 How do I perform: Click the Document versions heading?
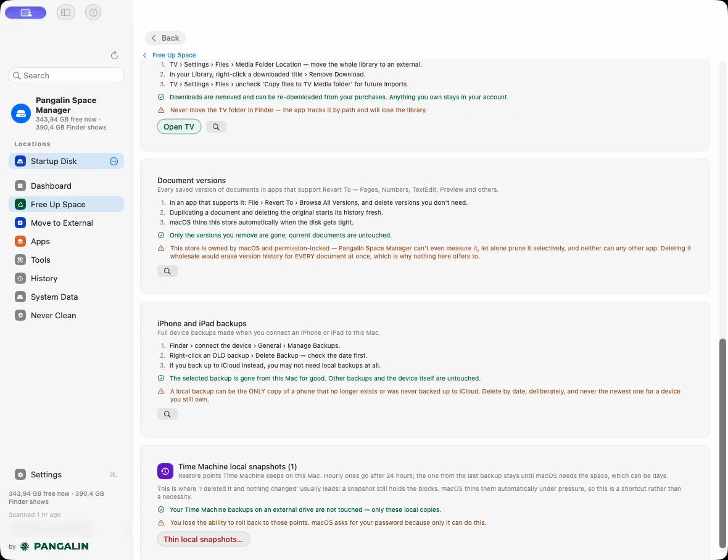click(x=191, y=181)
